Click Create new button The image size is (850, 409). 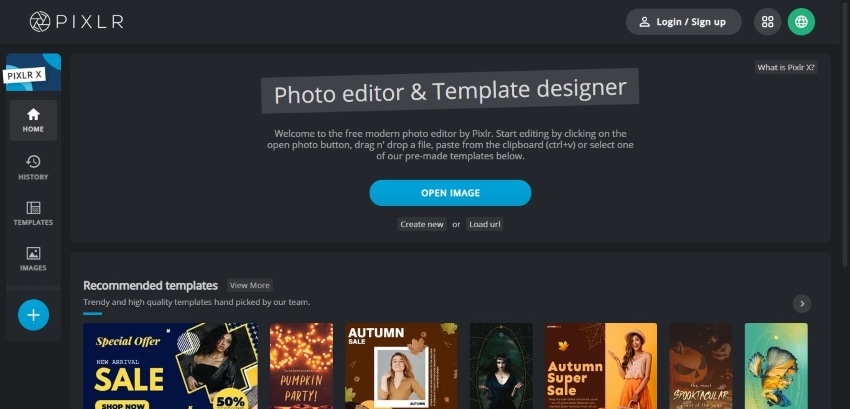pyautogui.click(x=422, y=224)
